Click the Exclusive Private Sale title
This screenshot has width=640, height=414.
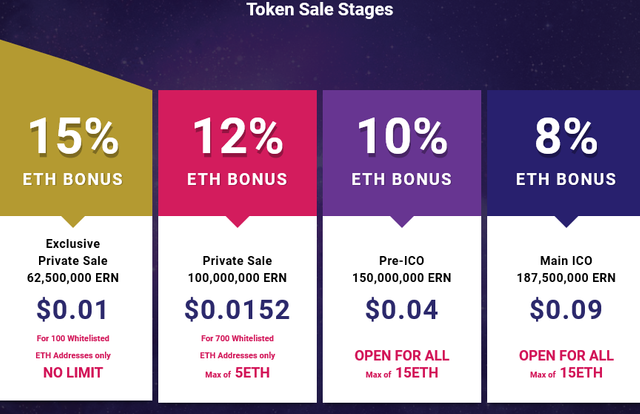73,252
